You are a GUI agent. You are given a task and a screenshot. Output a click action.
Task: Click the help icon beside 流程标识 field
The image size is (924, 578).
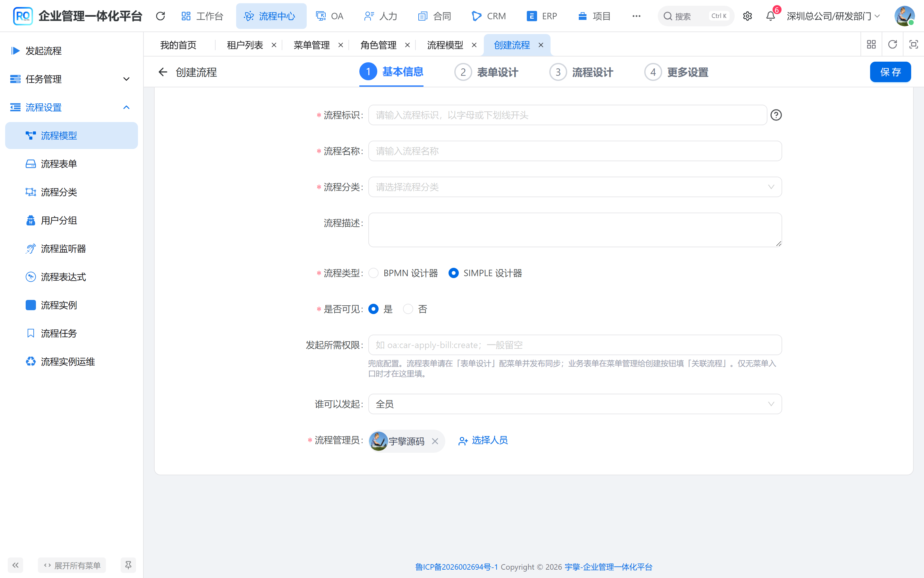tap(776, 115)
